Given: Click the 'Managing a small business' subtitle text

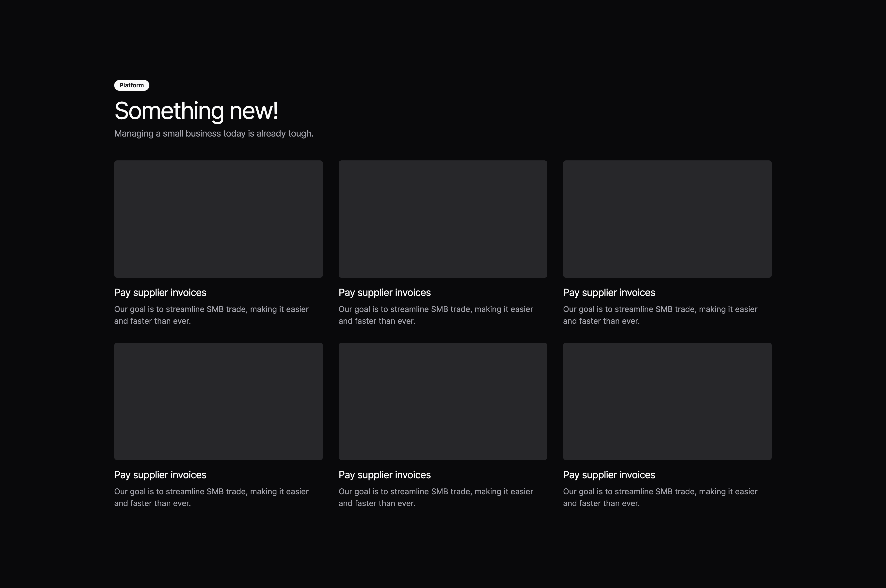Looking at the screenshot, I should pos(213,134).
